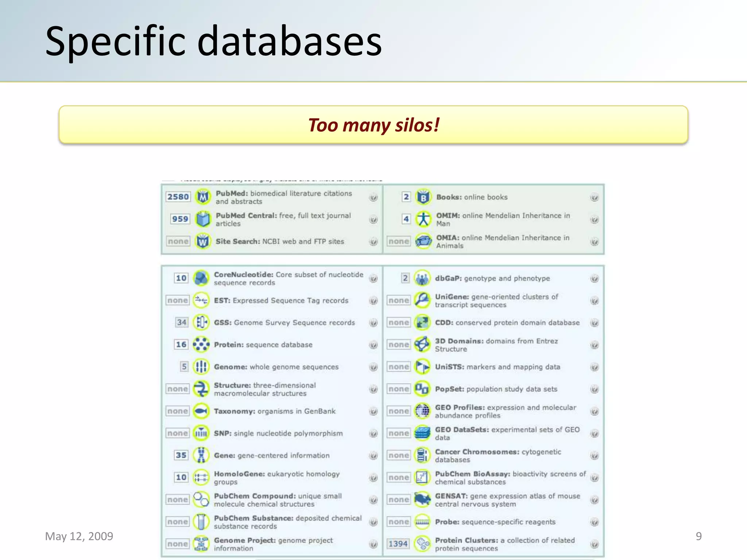Open the Books database icon

point(423,197)
